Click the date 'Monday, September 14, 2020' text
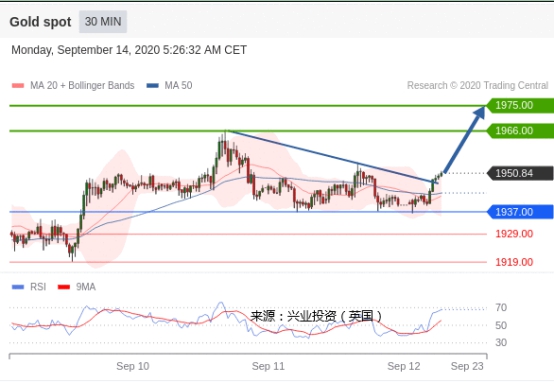Viewport: 554px width, 383px height. 86,50
